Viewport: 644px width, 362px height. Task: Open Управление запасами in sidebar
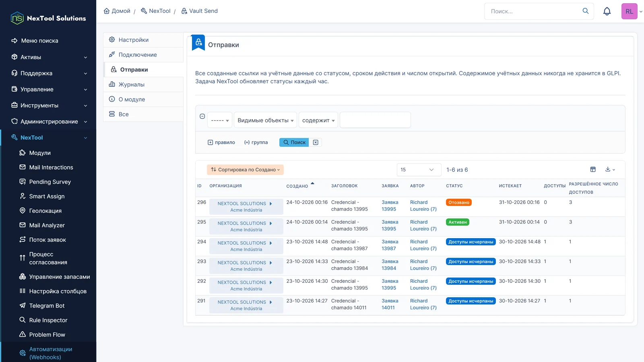click(59, 277)
